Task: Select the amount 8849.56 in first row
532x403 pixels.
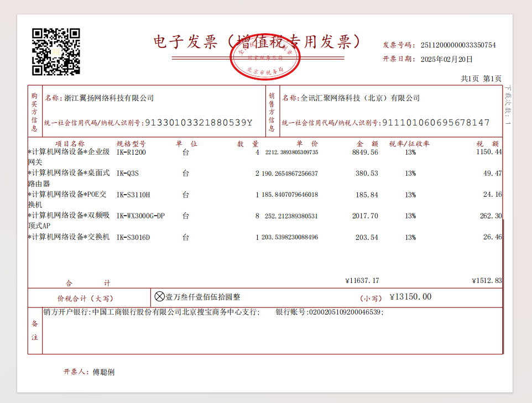Action: tap(365, 152)
